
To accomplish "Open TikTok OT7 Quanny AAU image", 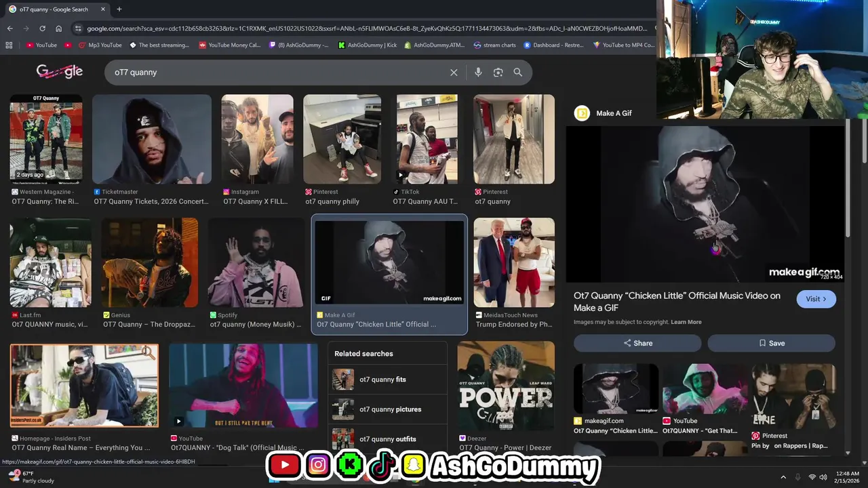I will pos(427,139).
